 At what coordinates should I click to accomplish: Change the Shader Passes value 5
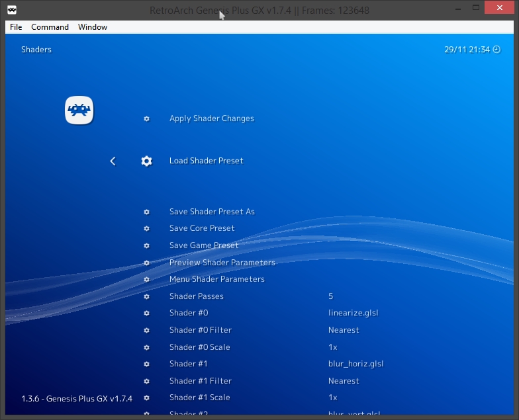[x=331, y=296]
